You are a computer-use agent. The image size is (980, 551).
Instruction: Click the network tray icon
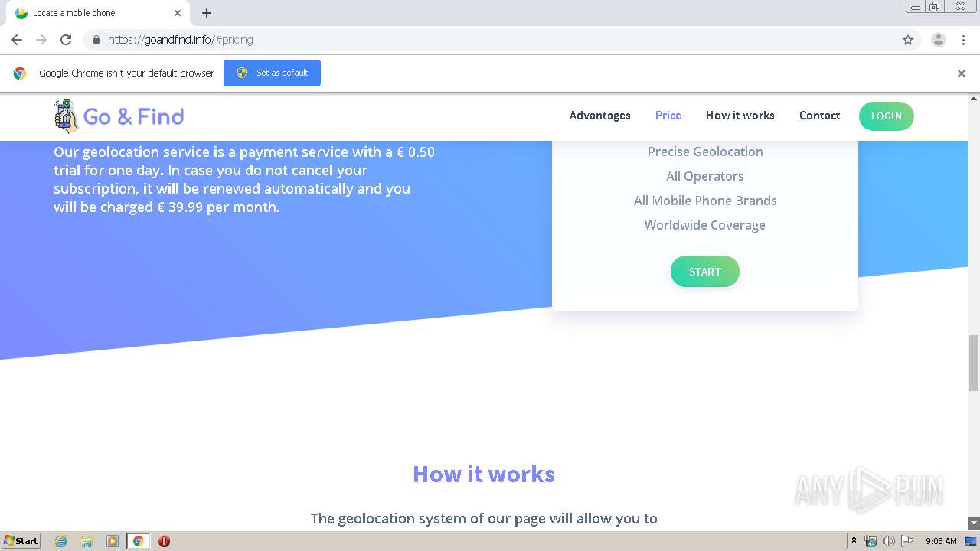click(x=871, y=541)
